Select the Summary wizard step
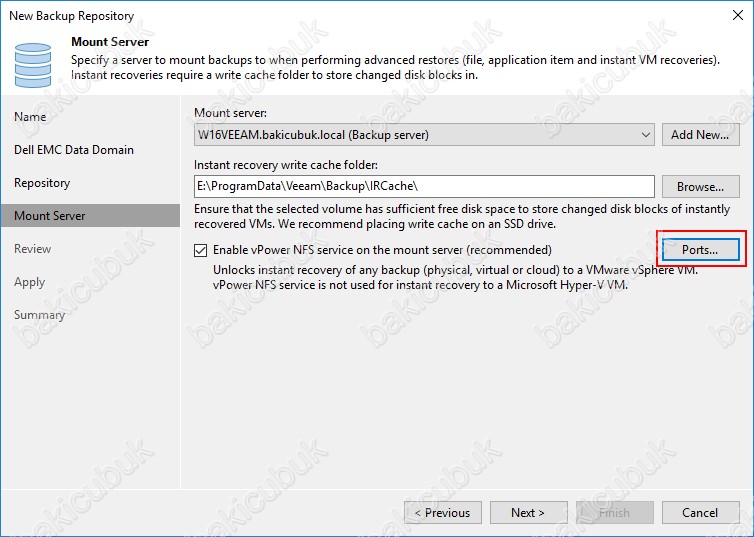Viewport: 754px width, 537px height. click(x=39, y=315)
